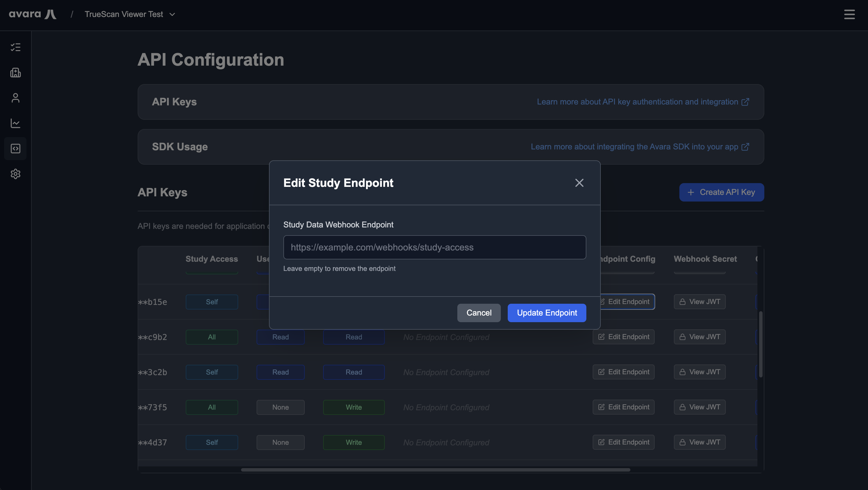The image size is (868, 490).
Task: Close the Edit Study Endpoint dialog
Action: 579,183
